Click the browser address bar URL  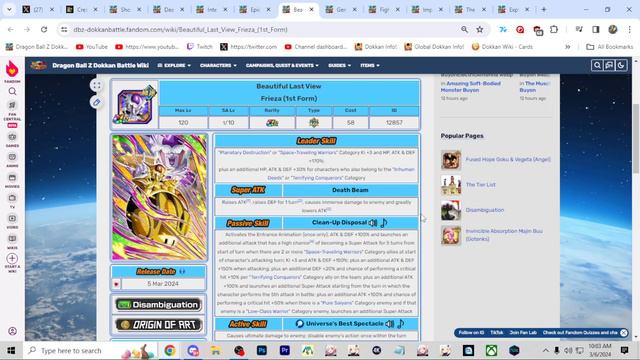click(180, 29)
